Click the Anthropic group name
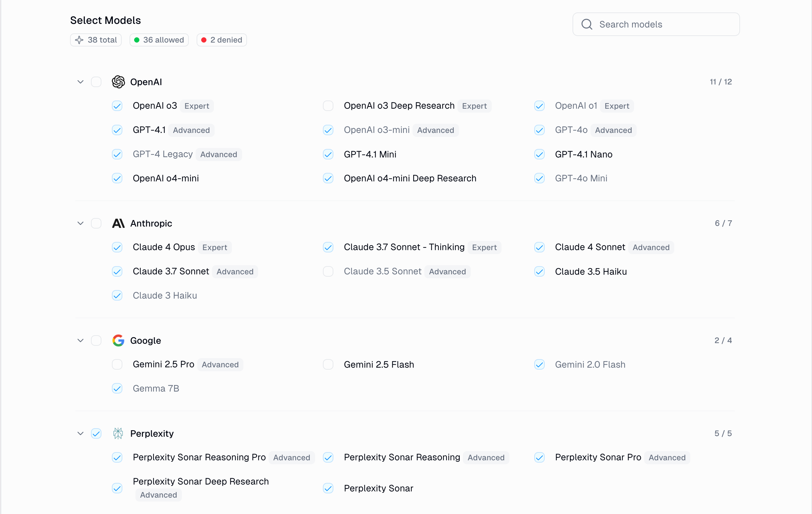This screenshot has height=514, width=812. (x=151, y=223)
